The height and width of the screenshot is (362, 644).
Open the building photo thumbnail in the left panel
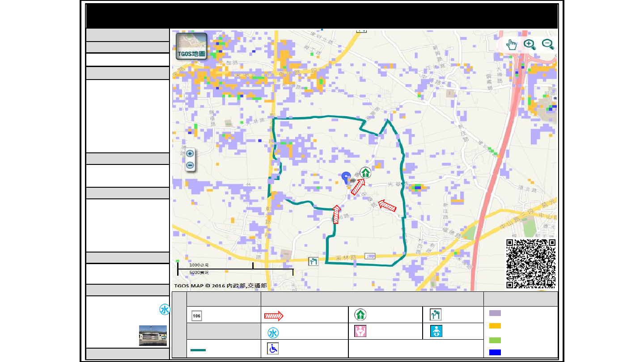(x=153, y=336)
